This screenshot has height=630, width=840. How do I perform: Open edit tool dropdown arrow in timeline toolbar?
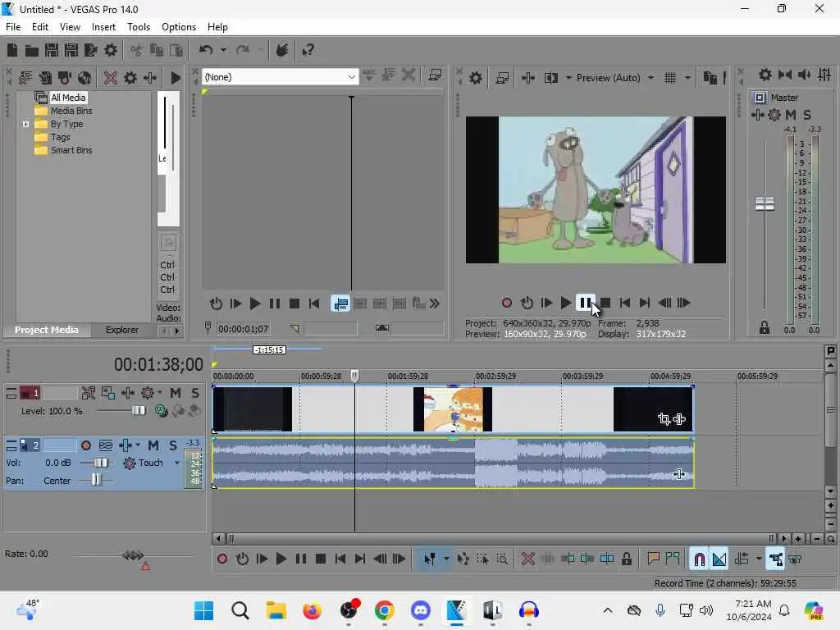(x=445, y=559)
